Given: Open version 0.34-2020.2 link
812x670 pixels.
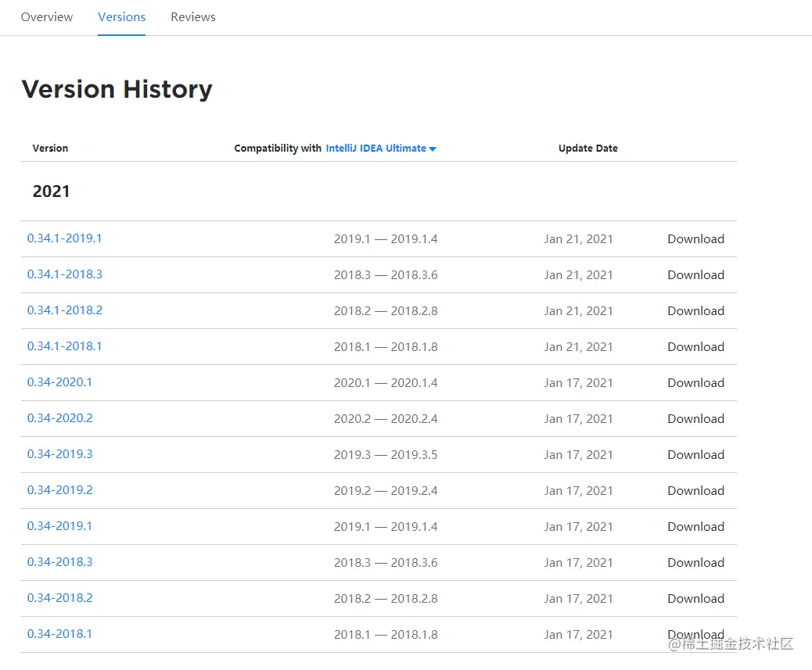Looking at the screenshot, I should 60,418.
